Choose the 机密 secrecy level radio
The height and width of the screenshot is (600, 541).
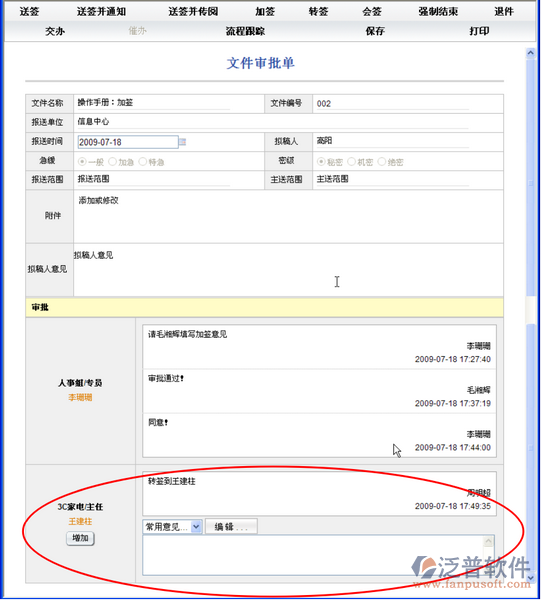click(351, 162)
